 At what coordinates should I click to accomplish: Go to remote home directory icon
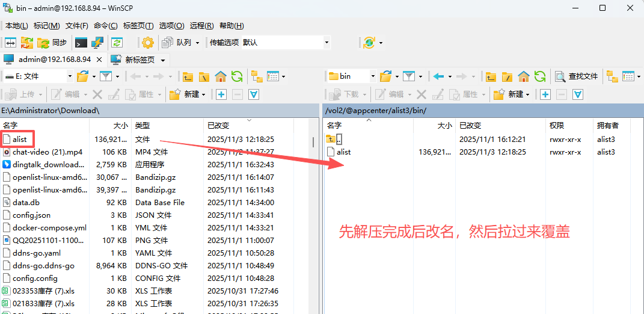pos(524,76)
